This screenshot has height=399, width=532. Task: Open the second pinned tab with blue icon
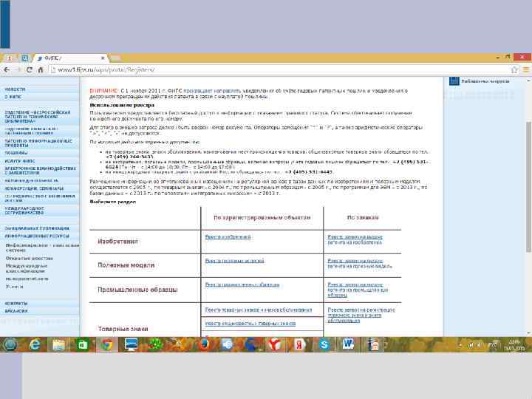click(x=24, y=58)
